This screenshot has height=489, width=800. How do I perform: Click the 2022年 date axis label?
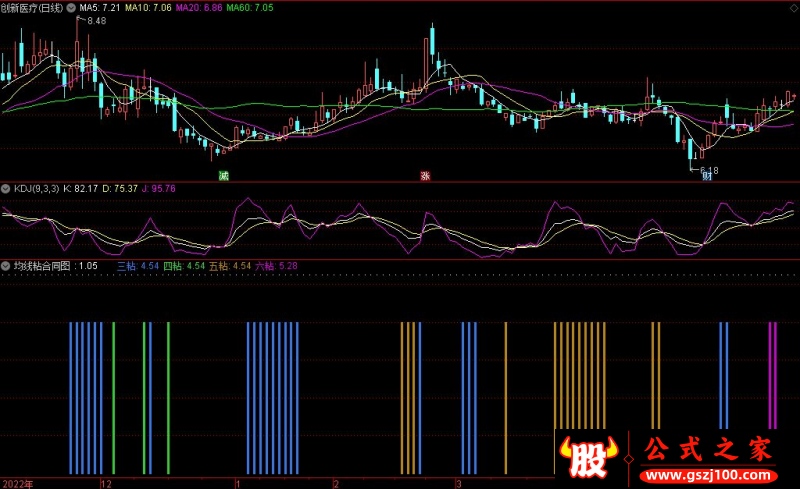tap(17, 482)
